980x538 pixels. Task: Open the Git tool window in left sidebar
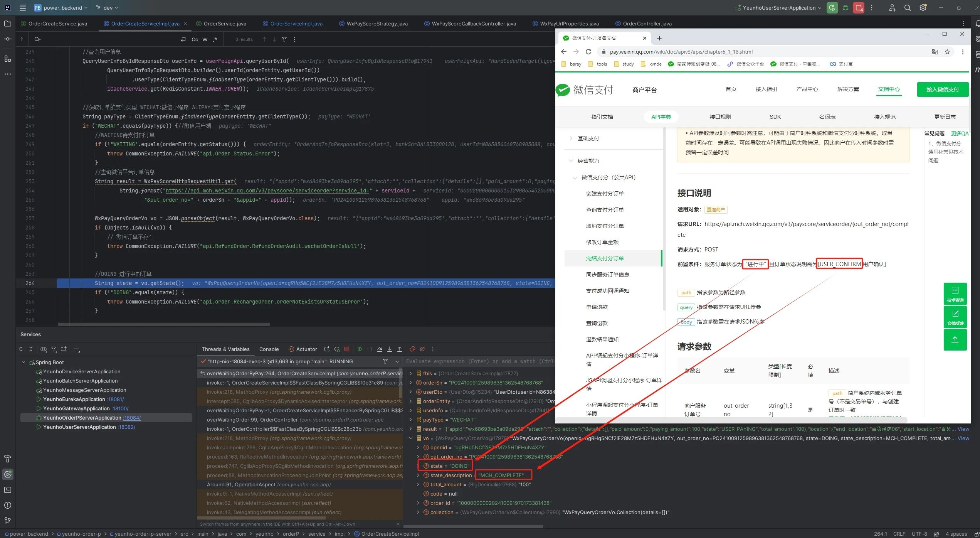[x=7, y=520]
